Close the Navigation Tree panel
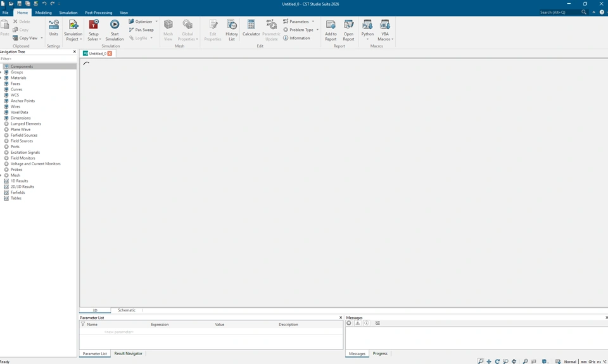This screenshot has height=364, width=608. [75, 51]
